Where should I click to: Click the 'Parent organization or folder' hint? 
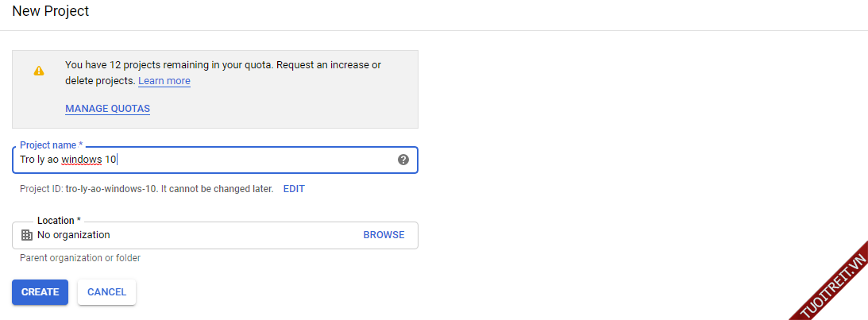[80, 258]
